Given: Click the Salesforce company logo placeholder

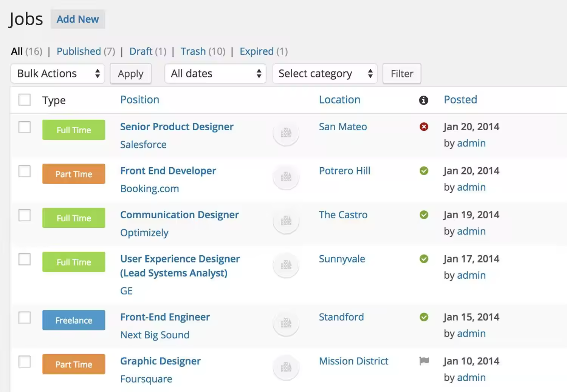Looking at the screenshot, I should pos(286,133).
